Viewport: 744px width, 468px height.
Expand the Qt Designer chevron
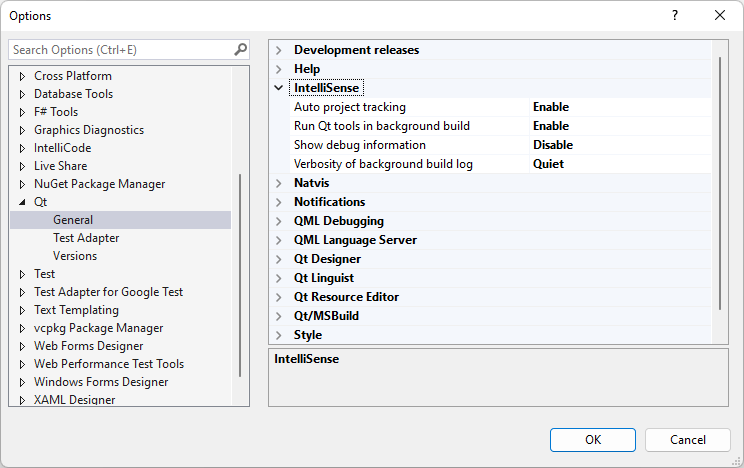coord(279,259)
